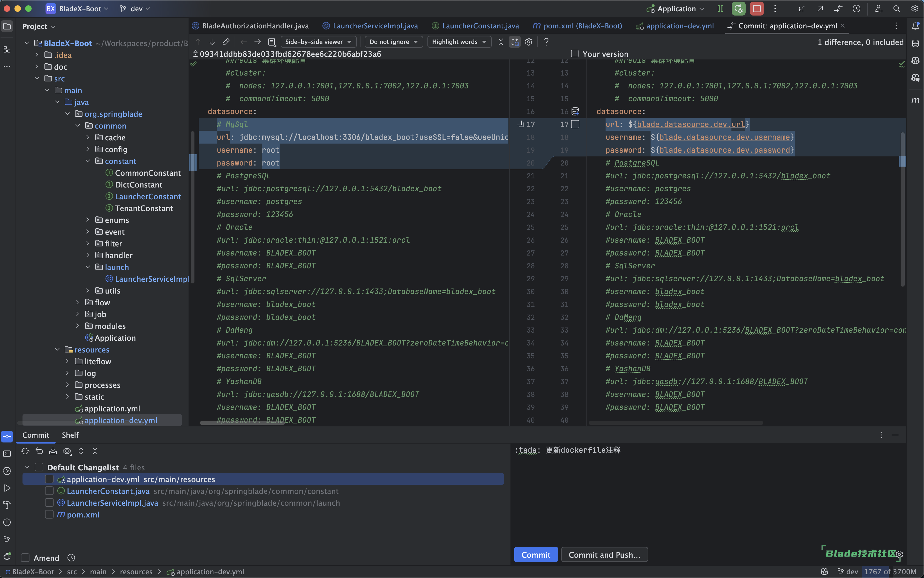The image size is (924, 578).
Task: Open the Structure tool window
Action: click(x=7, y=49)
